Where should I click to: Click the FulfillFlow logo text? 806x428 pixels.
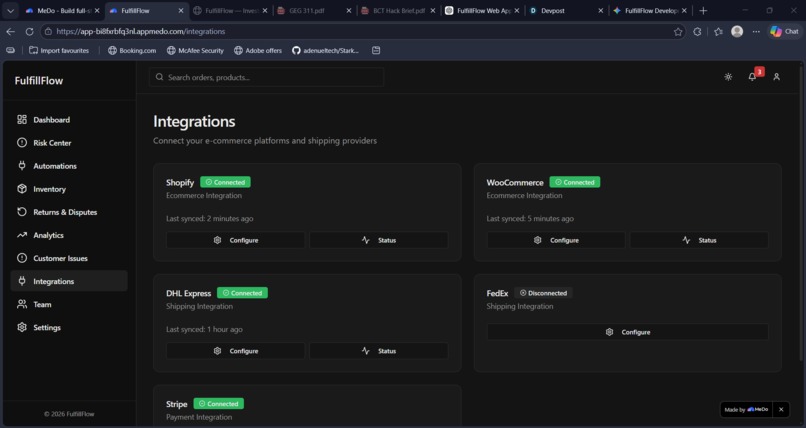[39, 81]
